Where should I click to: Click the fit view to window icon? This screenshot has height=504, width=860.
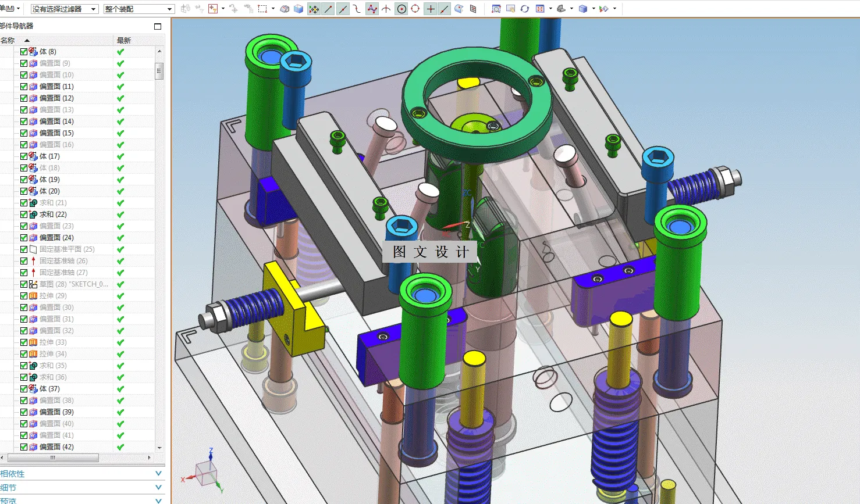[x=496, y=9]
